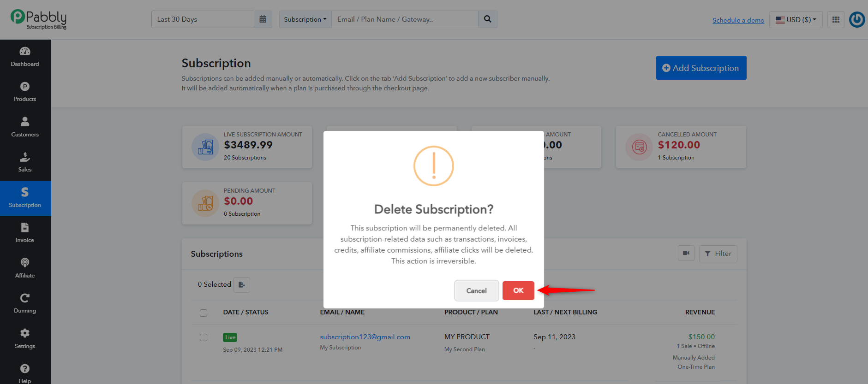The height and width of the screenshot is (384, 868).
Task: Open the Dunning sidebar section
Action: [25, 304]
